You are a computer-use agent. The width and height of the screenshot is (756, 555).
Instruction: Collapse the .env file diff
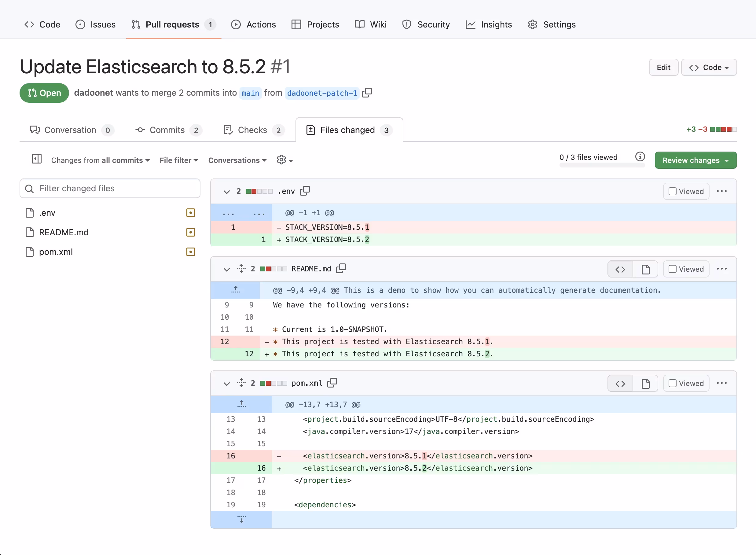click(x=227, y=192)
